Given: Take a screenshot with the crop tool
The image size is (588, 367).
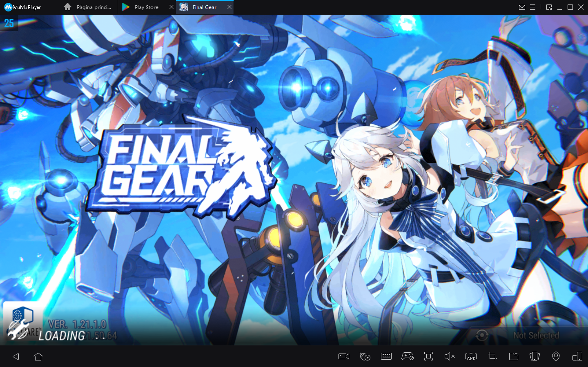Looking at the screenshot, I should (492, 356).
